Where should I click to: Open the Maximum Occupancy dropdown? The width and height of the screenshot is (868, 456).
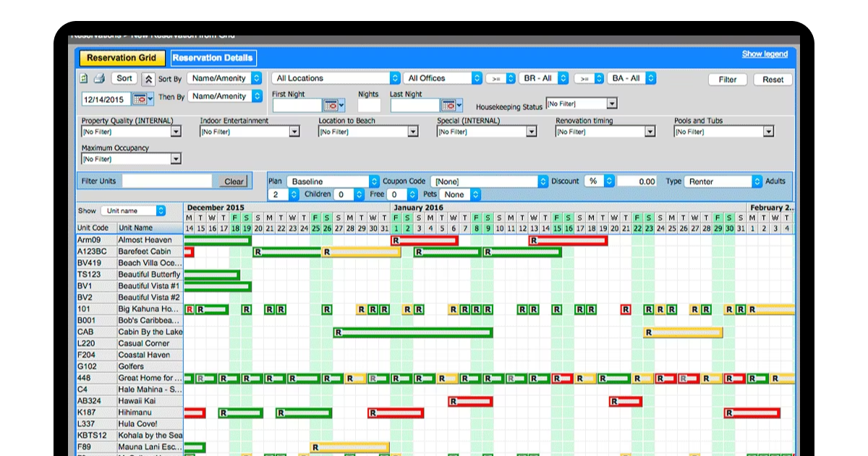click(x=131, y=159)
